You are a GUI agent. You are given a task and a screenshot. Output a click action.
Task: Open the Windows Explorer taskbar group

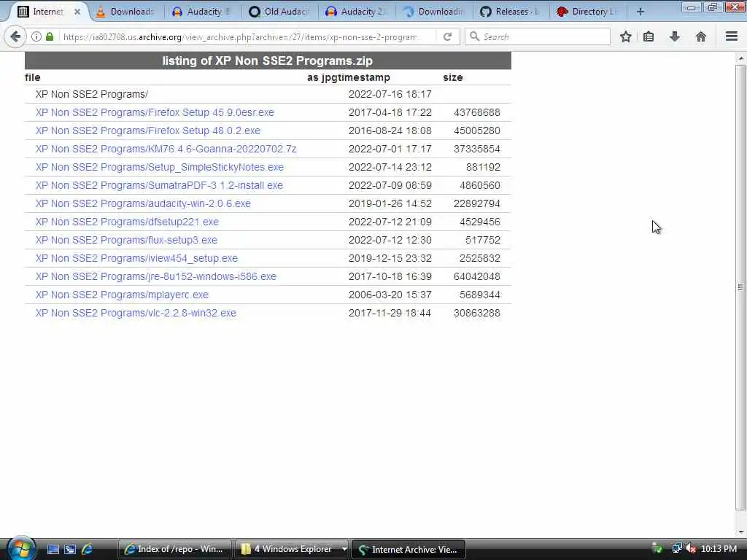tap(287, 550)
